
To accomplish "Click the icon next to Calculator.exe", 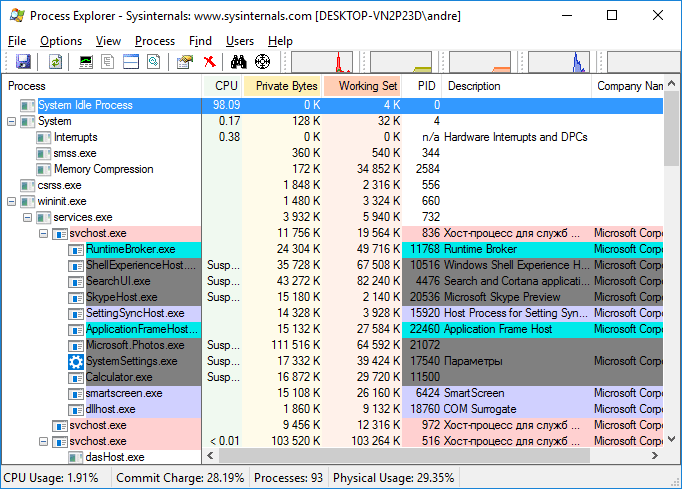I will click(76, 378).
